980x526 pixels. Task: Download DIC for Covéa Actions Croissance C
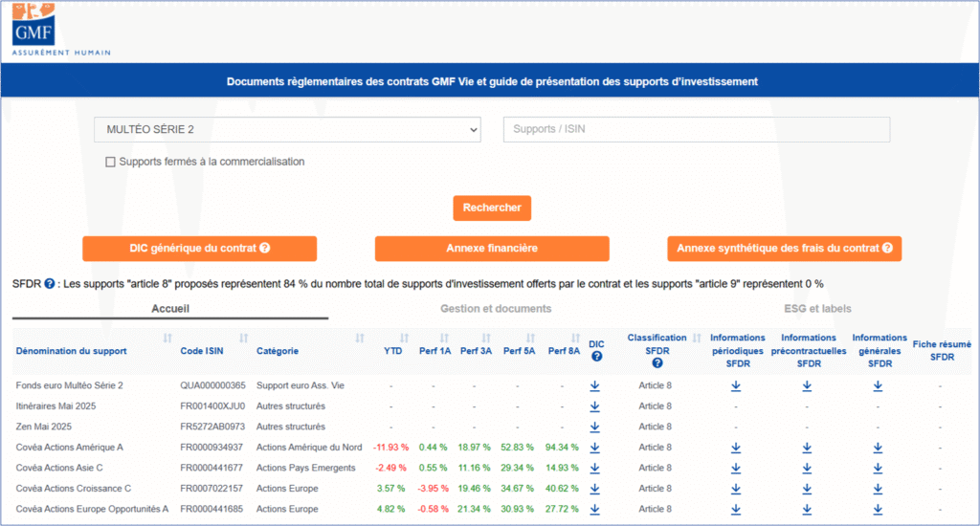coord(595,489)
